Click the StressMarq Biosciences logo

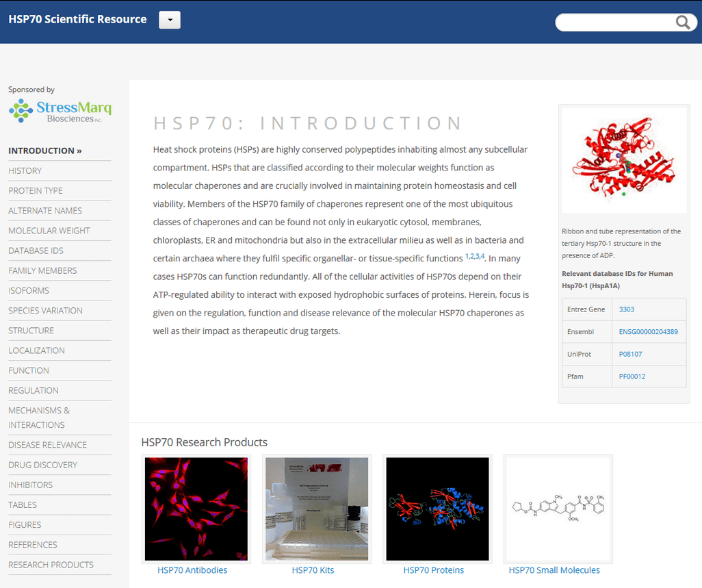tap(60, 110)
